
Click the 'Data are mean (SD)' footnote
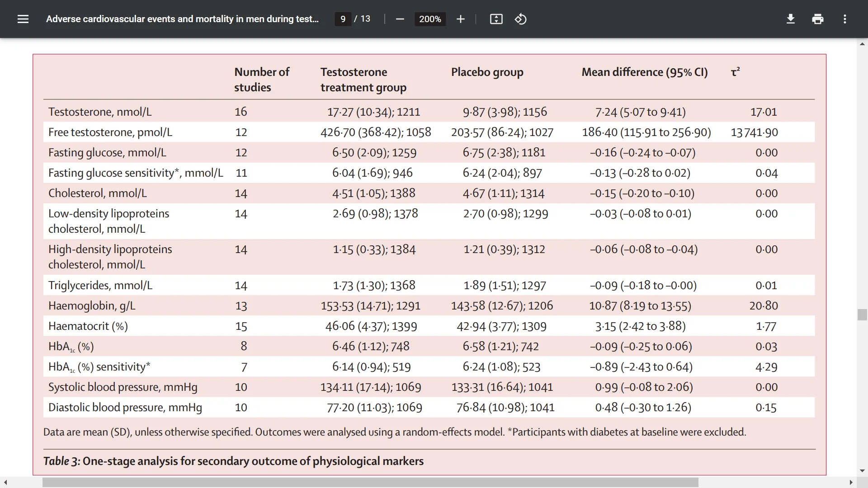tap(395, 432)
